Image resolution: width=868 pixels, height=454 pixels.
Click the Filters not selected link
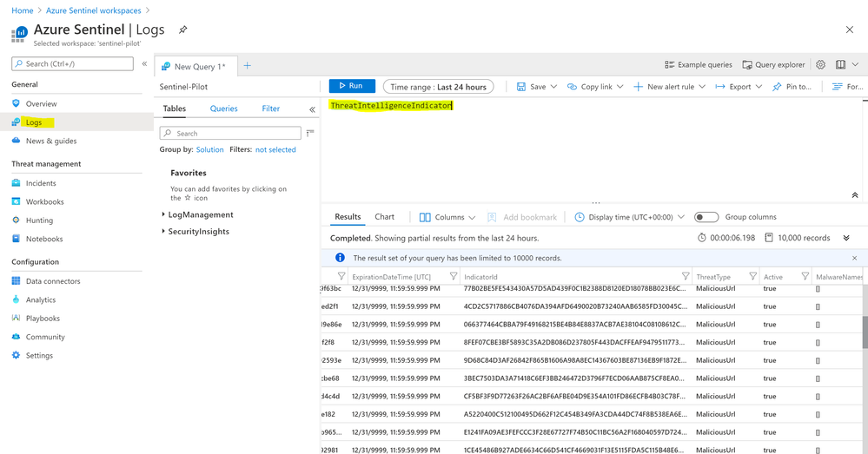click(x=275, y=149)
